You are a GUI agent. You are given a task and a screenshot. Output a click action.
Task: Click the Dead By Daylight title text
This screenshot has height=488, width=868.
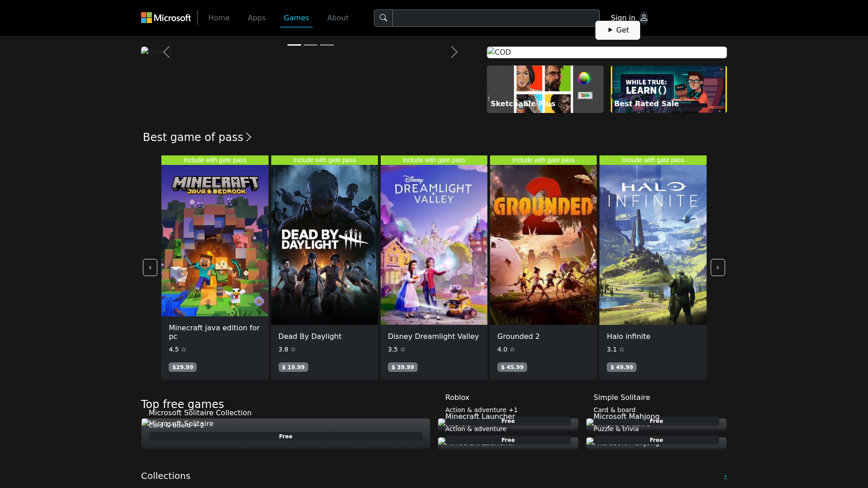click(x=310, y=337)
